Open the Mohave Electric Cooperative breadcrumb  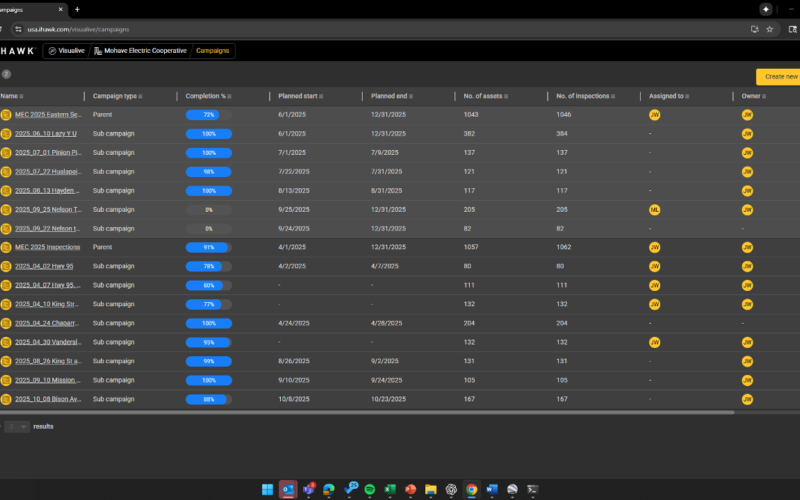(x=140, y=50)
